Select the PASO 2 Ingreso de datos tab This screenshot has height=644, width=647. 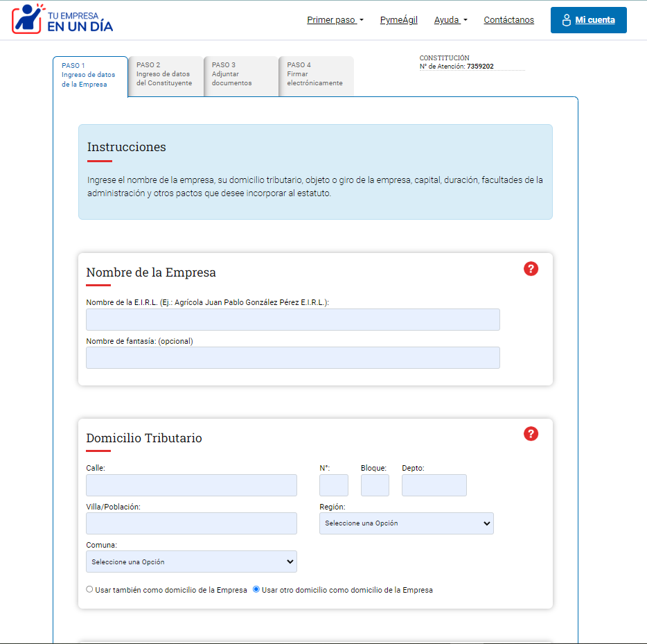[x=166, y=75]
